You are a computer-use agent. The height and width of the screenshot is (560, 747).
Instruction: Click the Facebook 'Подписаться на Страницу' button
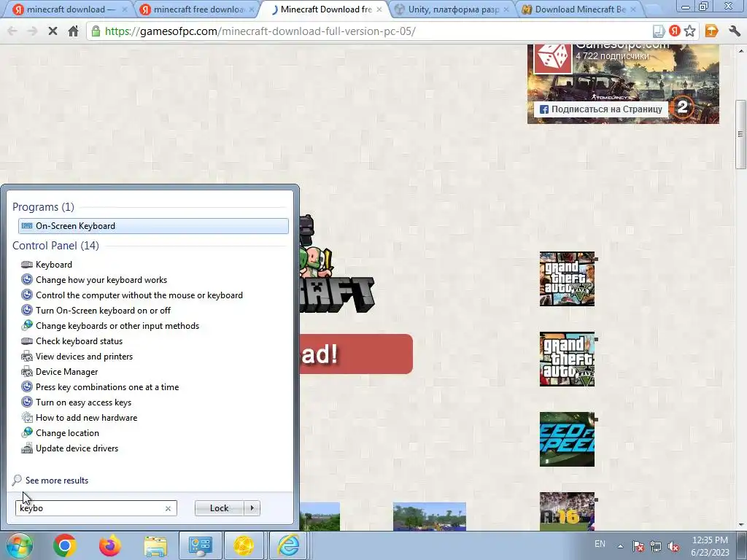pos(601,109)
